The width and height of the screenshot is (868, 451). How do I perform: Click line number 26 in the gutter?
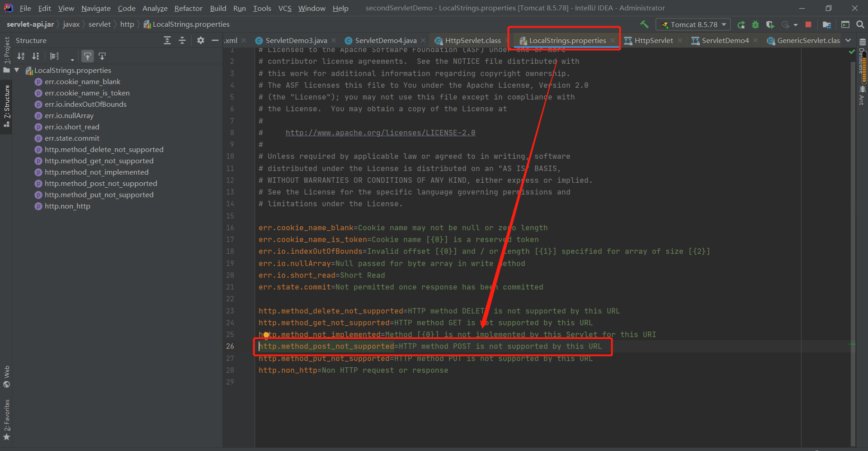(x=230, y=346)
